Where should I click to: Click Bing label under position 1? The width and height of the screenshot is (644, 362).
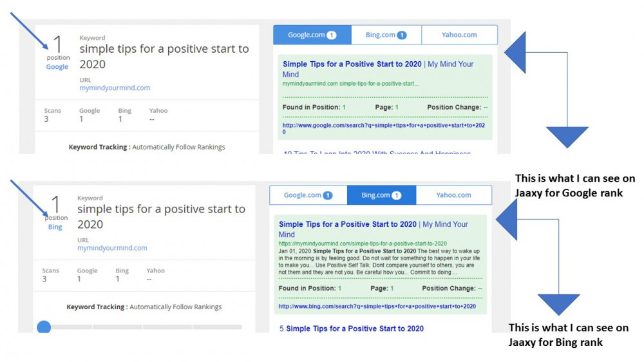click(x=55, y=227)
